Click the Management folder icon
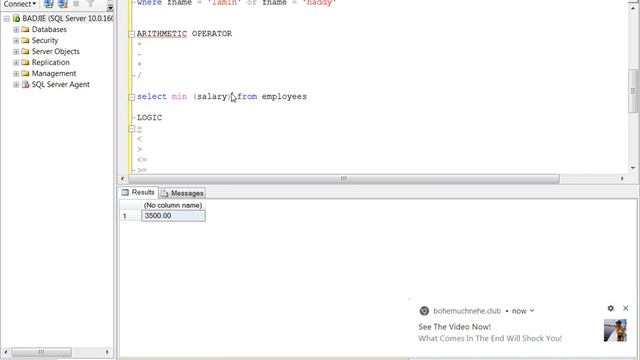 [25, 73]
